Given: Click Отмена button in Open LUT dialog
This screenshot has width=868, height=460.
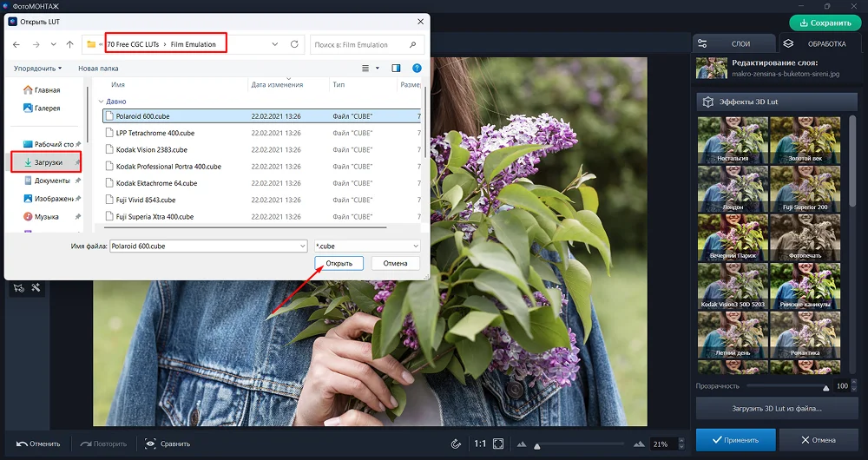Looking at the screenshot, I should pos(395,263).
